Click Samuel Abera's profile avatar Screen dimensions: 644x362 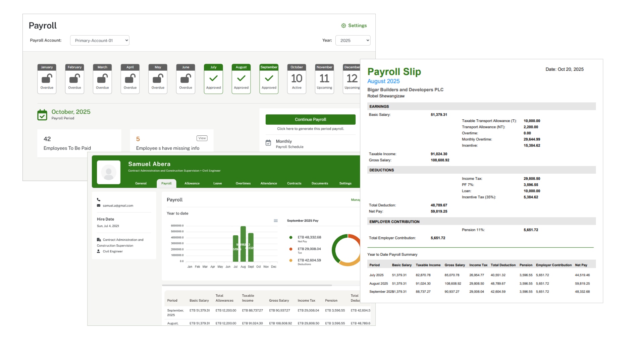click(109, 172)
